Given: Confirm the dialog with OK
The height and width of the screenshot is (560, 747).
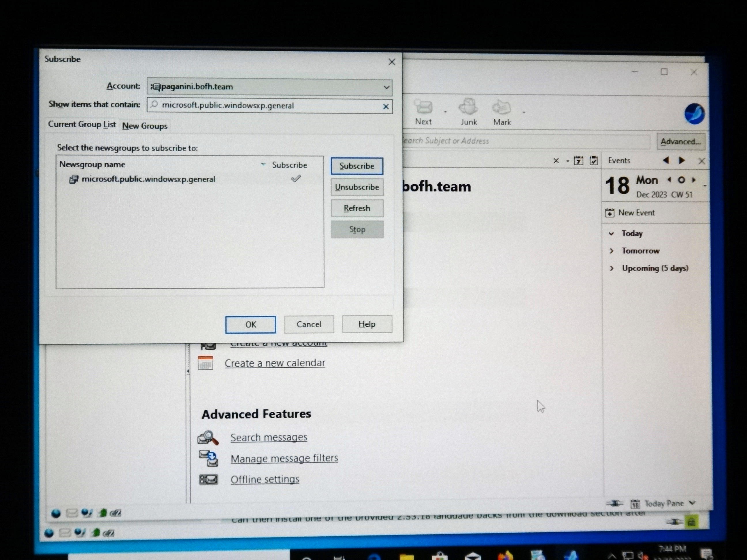Looking at the screenshot, I should [250, 325].
